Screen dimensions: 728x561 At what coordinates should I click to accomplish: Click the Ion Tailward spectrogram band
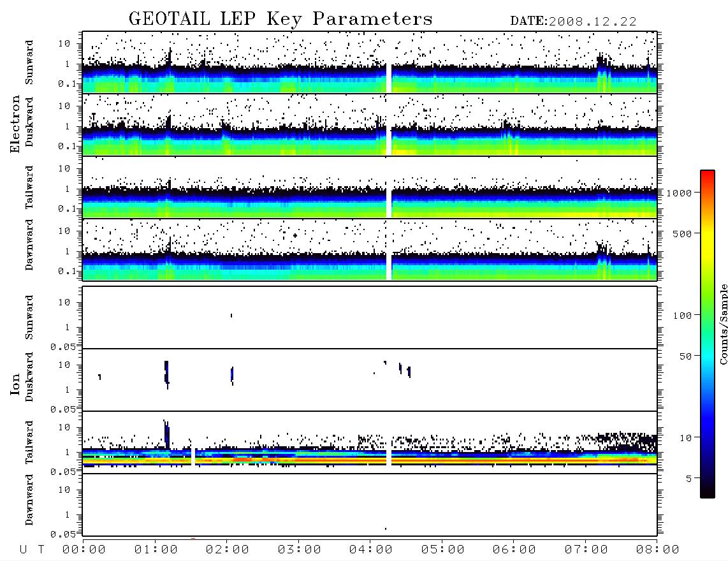pyautogui.click(x=370, y=458)
